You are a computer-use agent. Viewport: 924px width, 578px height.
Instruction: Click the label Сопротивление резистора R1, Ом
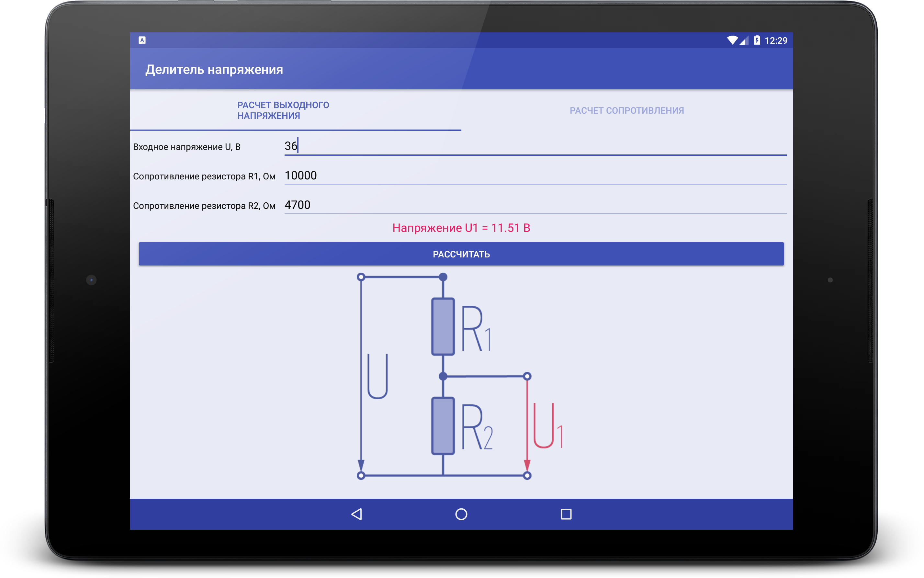(204, 176)
